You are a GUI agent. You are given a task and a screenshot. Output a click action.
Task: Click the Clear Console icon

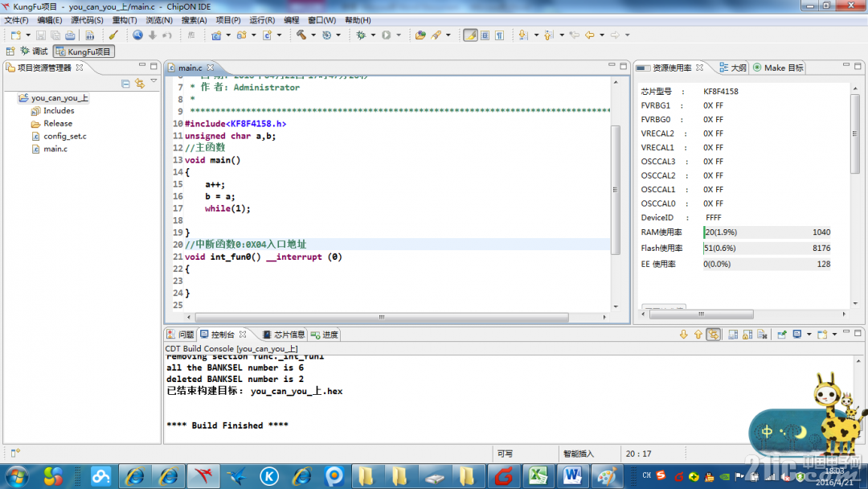pos(762,335)
